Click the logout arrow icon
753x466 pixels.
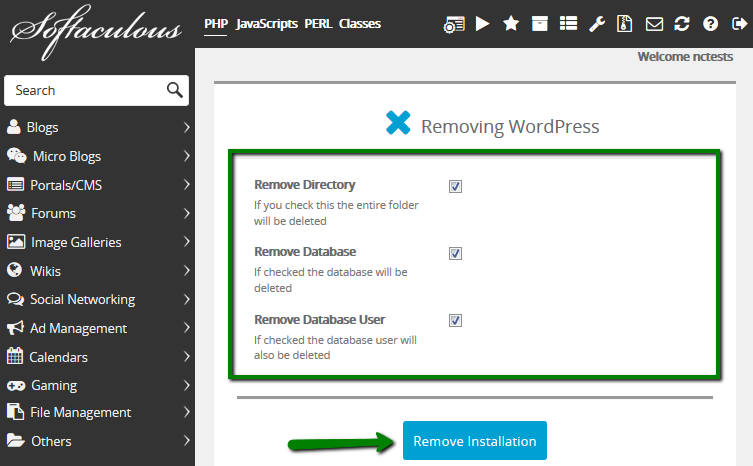(x=739, y=24)
